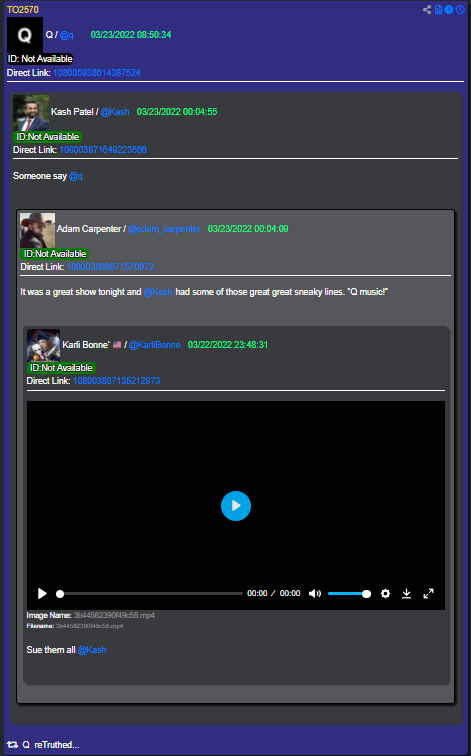The width and height of the screenshot is (471, 756).
Task: Open direct link 108005938614387524
Action: point(96,73)
